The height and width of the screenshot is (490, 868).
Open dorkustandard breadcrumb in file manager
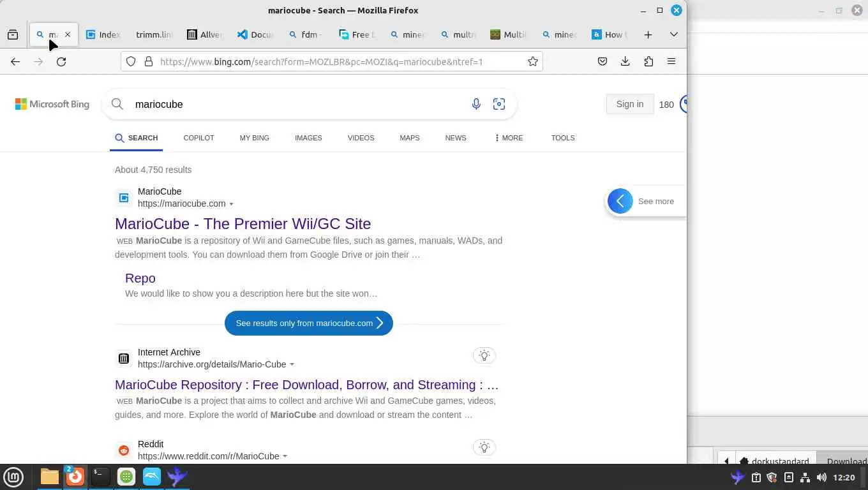[x=774, y=461]
